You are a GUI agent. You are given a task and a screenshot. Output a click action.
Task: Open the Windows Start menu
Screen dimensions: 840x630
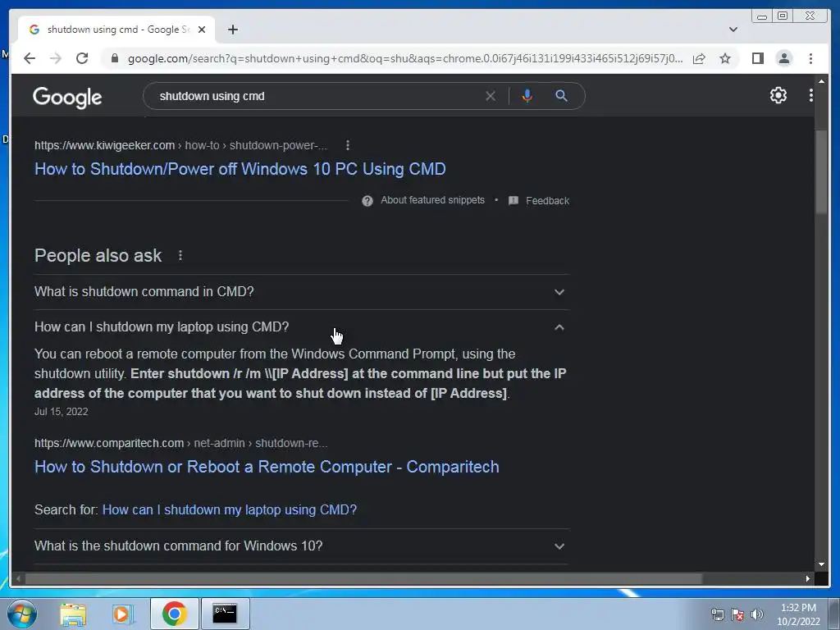pos(21,614)
